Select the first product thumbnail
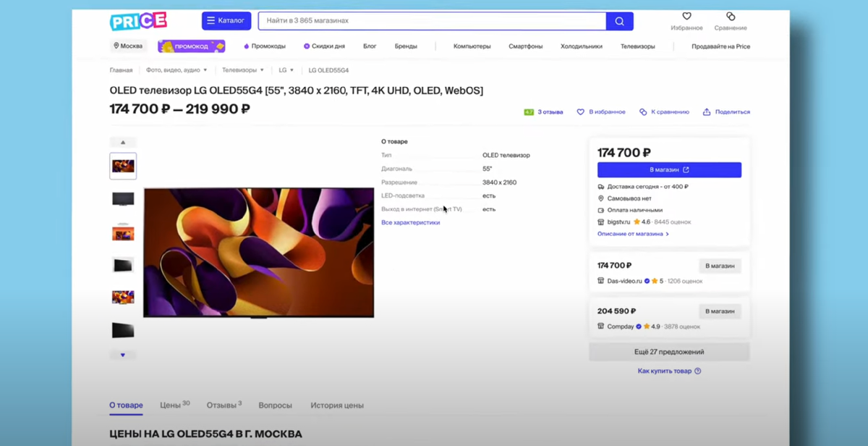 tap(123, 166)
